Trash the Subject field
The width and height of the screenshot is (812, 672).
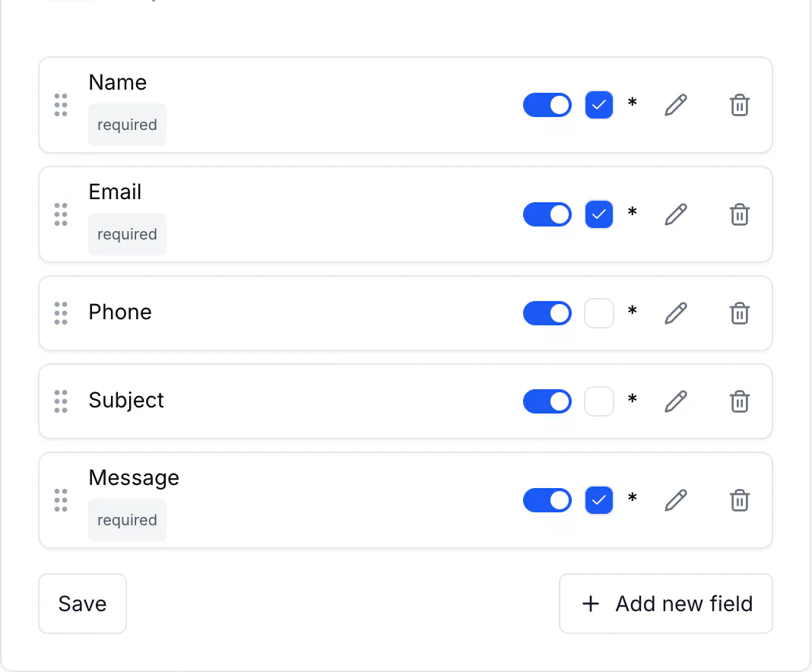tap(740, 401)
